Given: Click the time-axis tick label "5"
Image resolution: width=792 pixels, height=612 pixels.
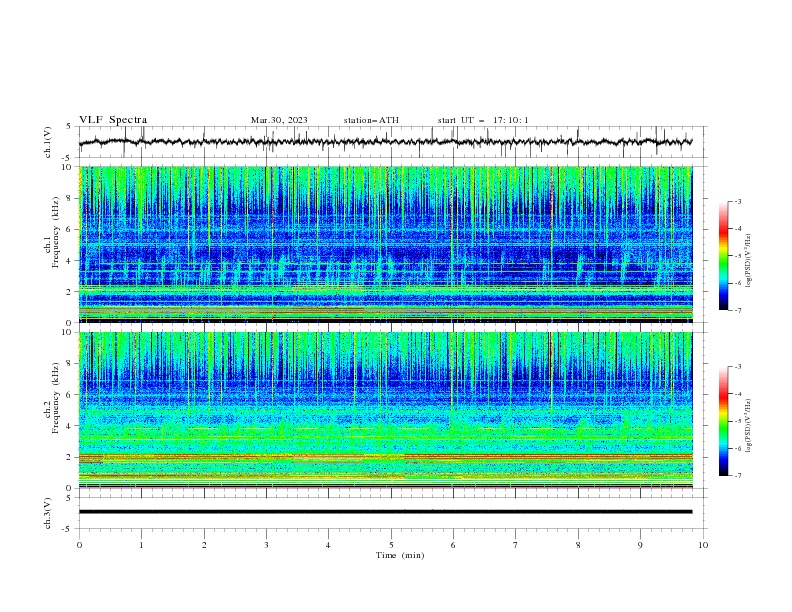Looking at the screenshot, I should 391,545.
